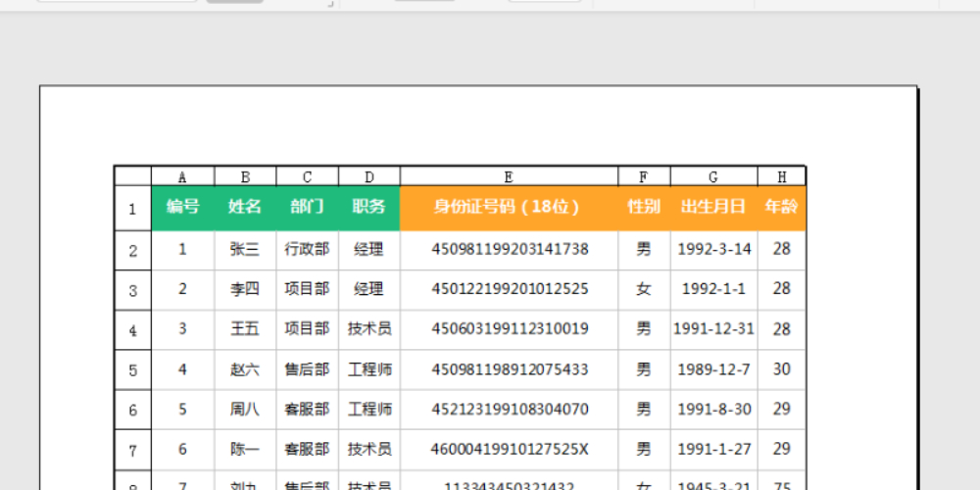Select birth date 1992-1-1
Screen dimensions: 980x490
click(713, 289)
